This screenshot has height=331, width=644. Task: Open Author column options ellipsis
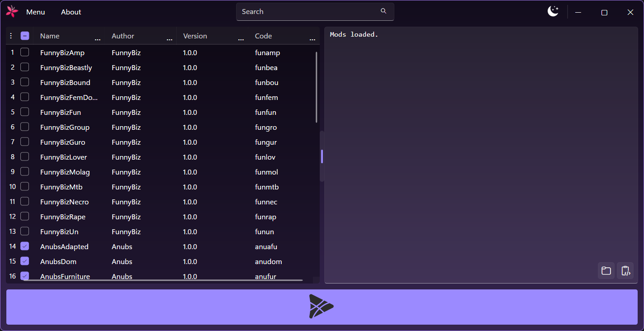[170, 40]
